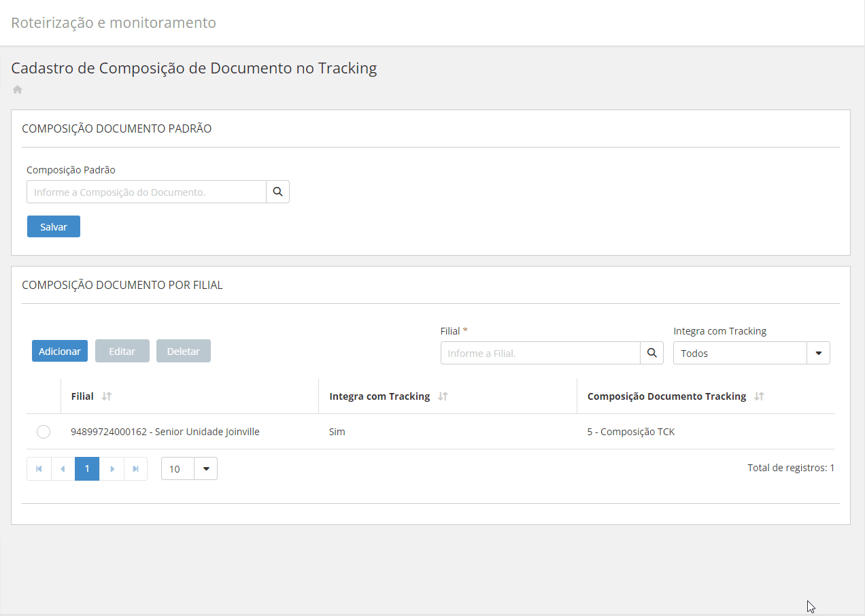Focus the Filial filter input field
Image resolution: width=865 pixels, height=616 pixels.
coord(541,354)
